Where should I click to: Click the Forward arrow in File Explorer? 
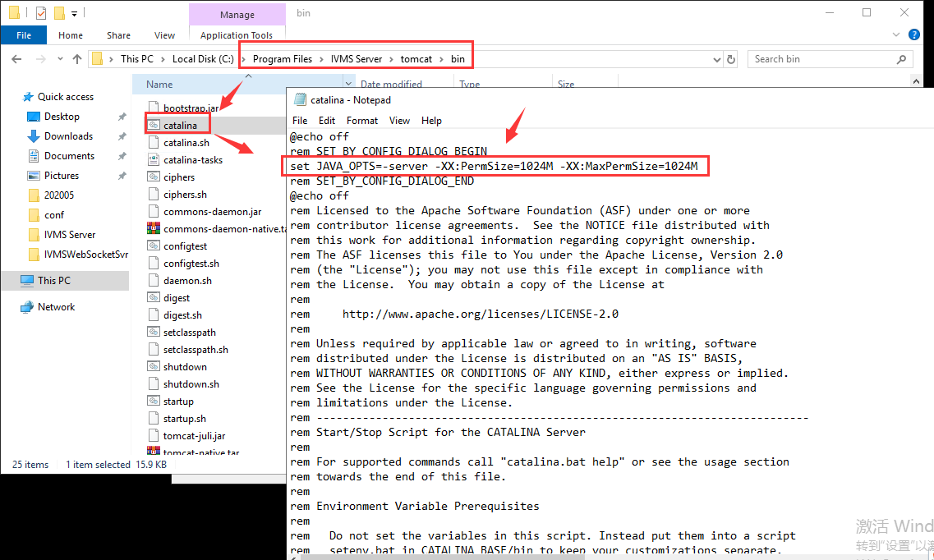pyautogui.click(x=40, y=59)
